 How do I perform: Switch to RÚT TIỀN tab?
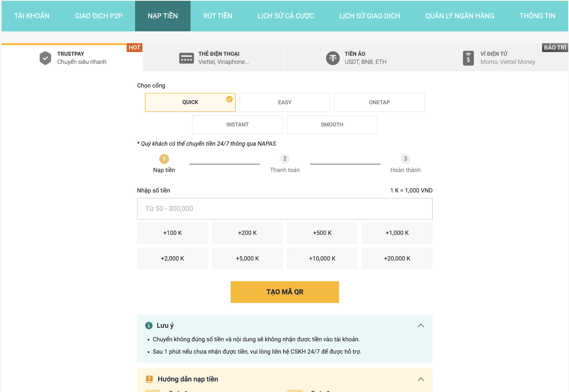pyautogui.click(x=218, y=16)
